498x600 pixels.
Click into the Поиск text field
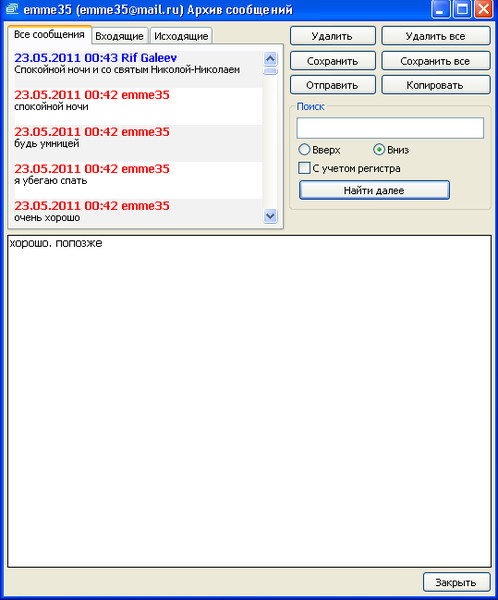click(390, 128)
